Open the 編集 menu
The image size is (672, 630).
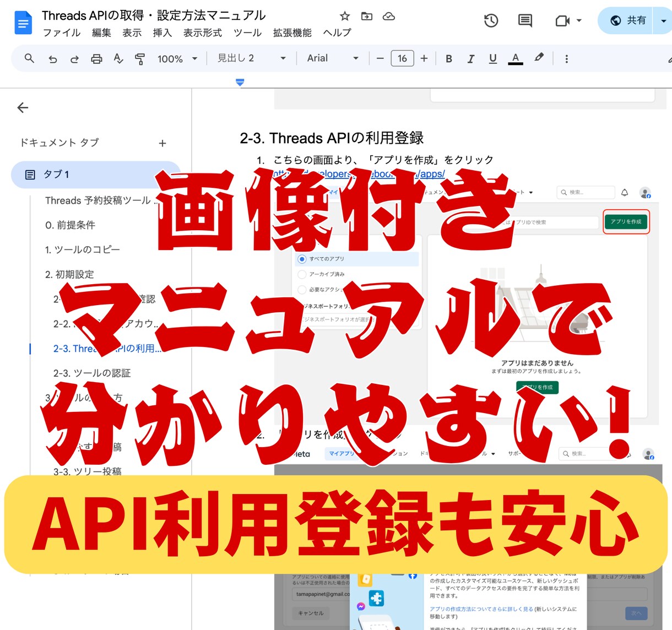(x=101, y=33)
